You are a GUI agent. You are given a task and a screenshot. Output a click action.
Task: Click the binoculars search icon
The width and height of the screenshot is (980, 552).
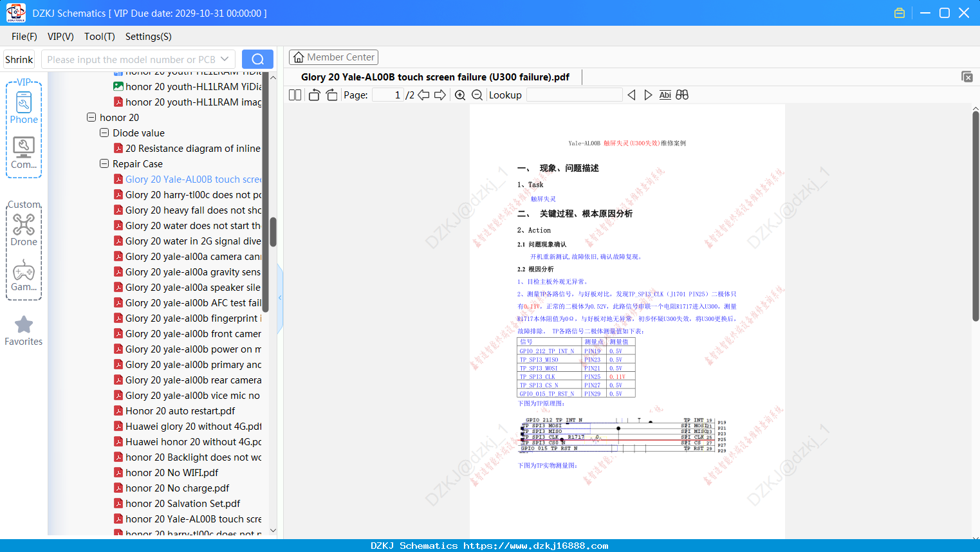tap(682, 95)
